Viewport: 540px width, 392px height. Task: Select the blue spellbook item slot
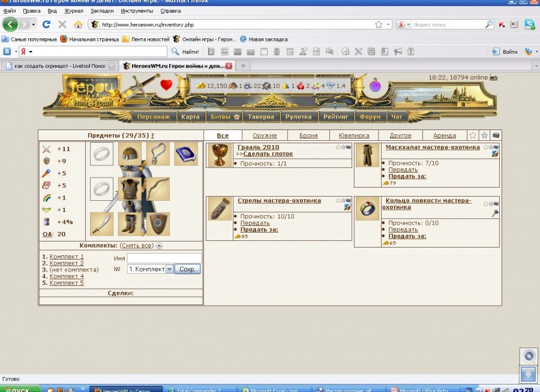pyautogui.click(x=186, y=154)
